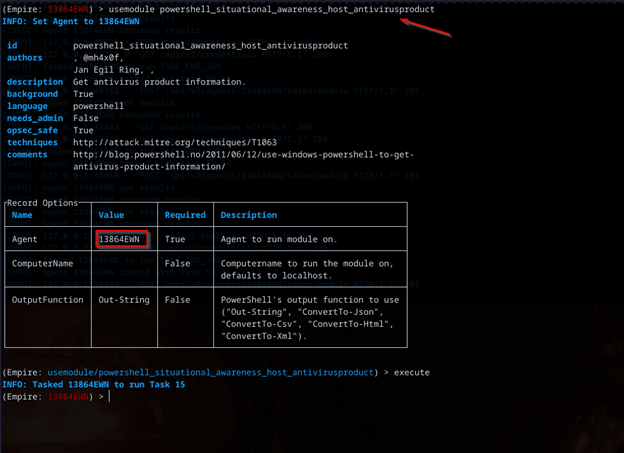624x453 pixels.
Task: Click the 13864EWN value in the Agent row
Action: [121, 240]
